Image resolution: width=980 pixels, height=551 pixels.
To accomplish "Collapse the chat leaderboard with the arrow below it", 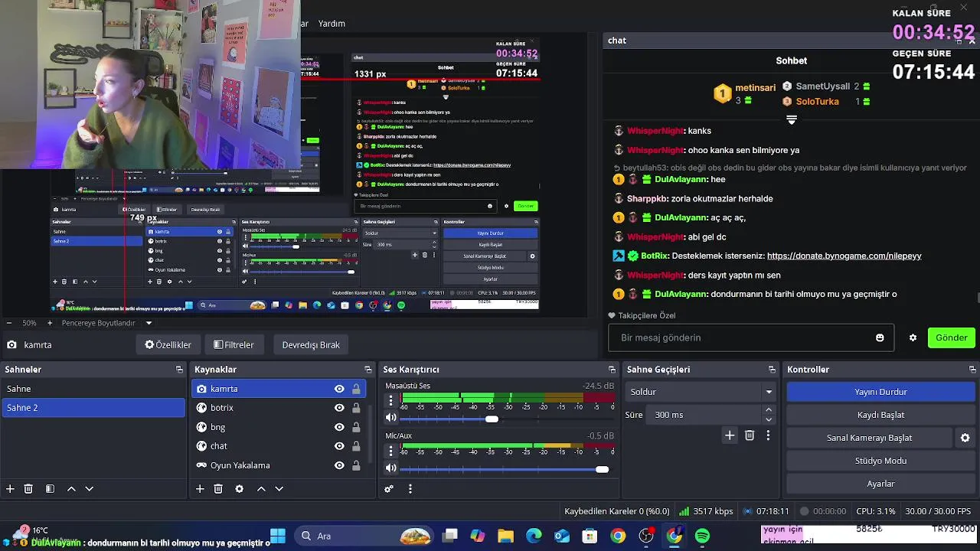I will click(x=792, y=120).
